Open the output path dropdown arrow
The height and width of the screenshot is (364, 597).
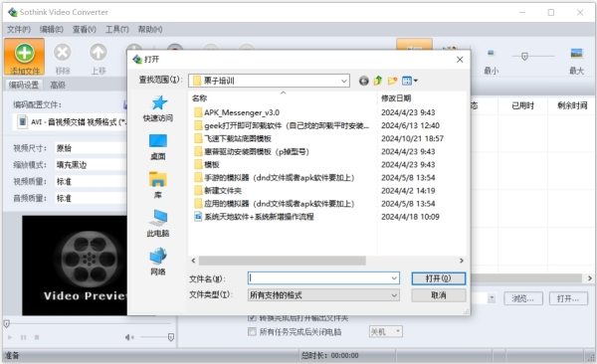pyautogui.click(x=492, y=298)
